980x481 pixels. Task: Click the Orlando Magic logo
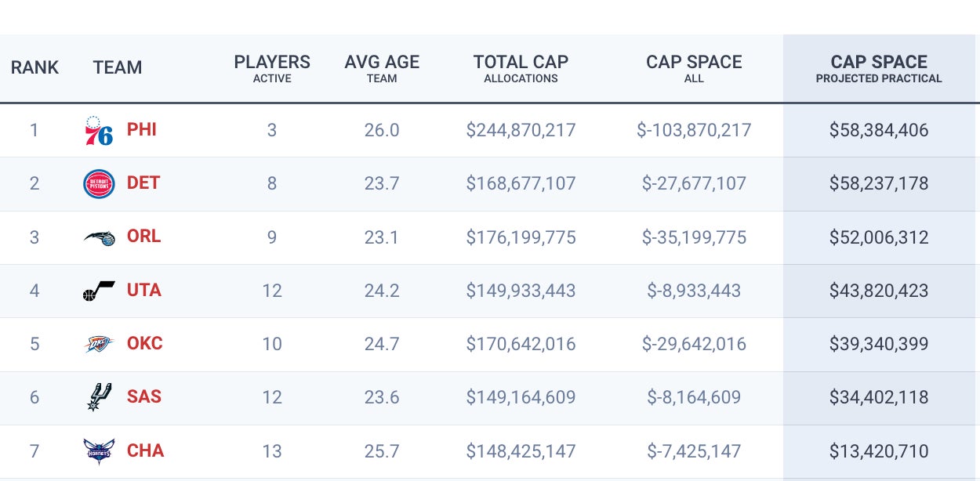(x=99, y=237)
